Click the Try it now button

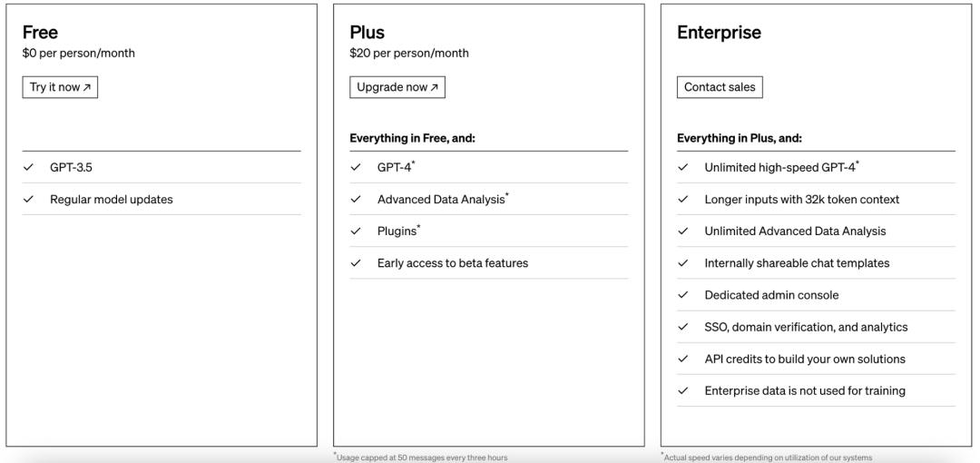[59, 87]
